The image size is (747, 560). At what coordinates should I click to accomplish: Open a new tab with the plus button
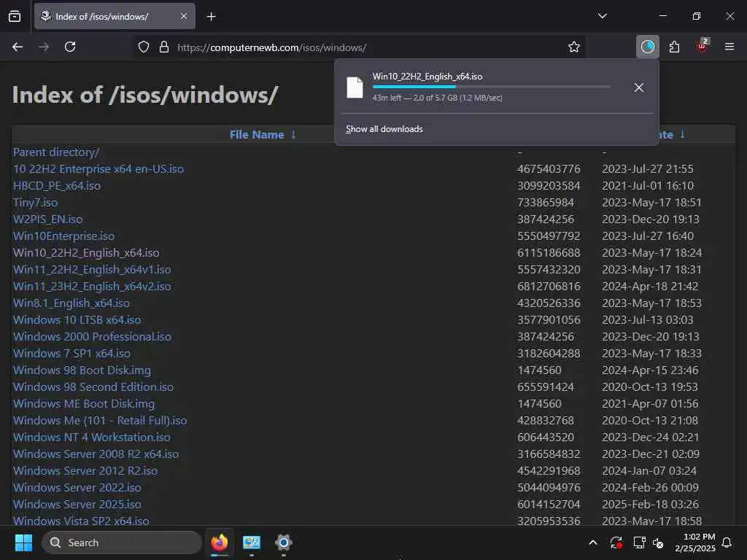click(x=211, y=17)
